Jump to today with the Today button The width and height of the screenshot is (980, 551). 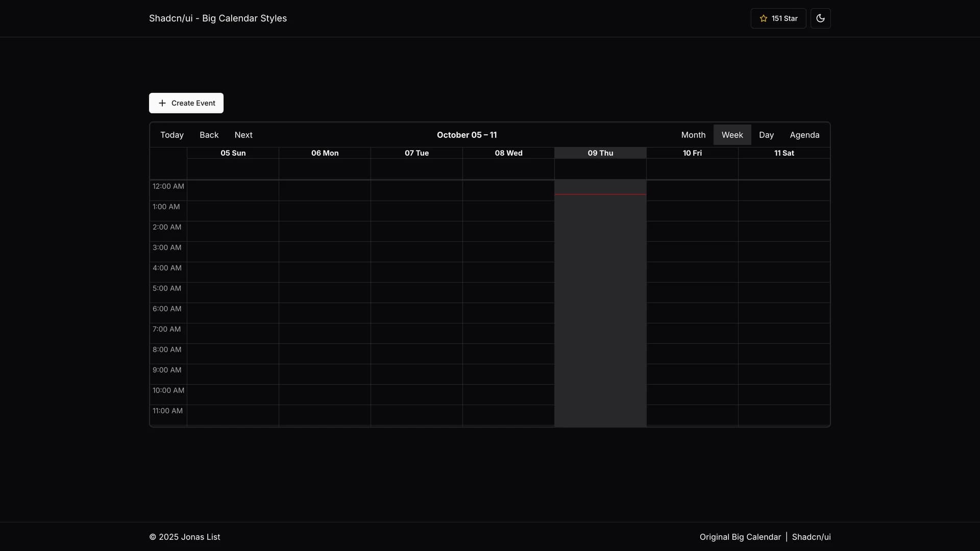[x=171, y=135]
